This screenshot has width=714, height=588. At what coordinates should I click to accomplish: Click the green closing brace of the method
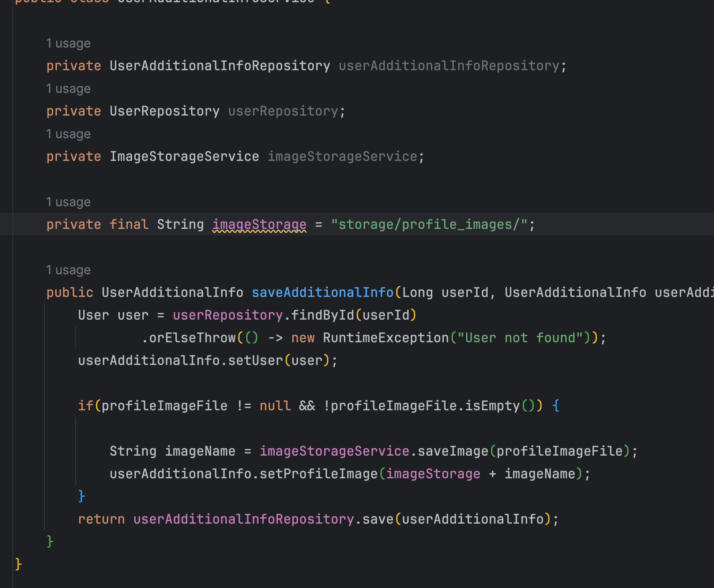pyautogui.click(x=50, y=542)
